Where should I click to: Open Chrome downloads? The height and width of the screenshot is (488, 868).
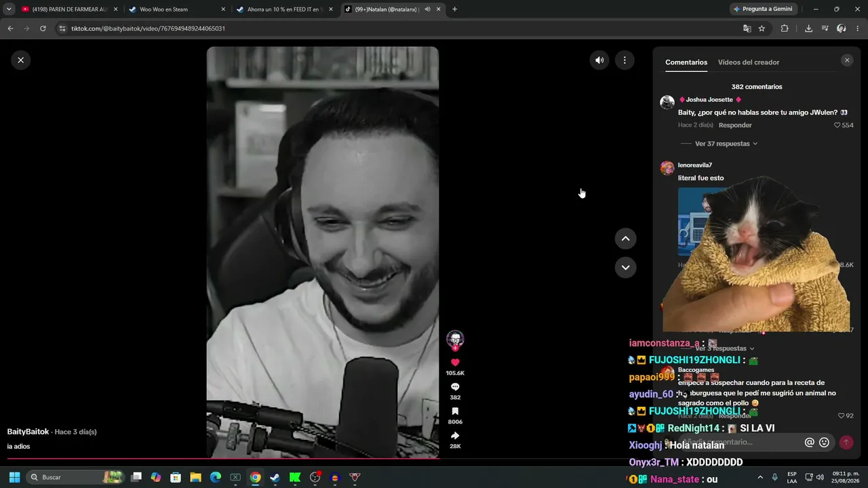point(808,28)
